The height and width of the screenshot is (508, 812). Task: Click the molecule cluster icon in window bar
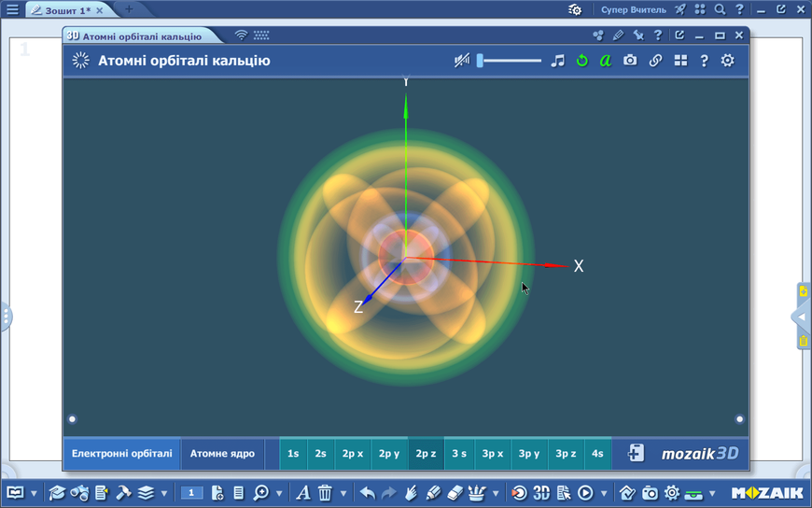coord(598,35)
